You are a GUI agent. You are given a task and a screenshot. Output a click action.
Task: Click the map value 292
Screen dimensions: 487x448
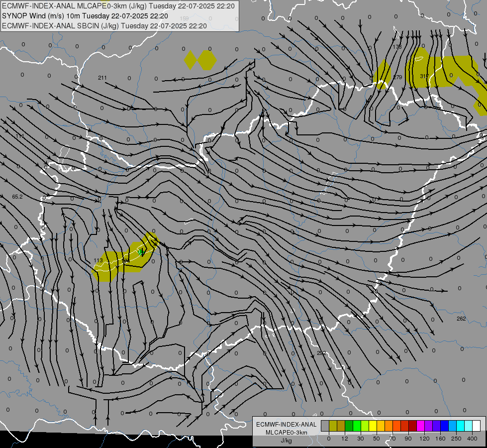point(321,353)
